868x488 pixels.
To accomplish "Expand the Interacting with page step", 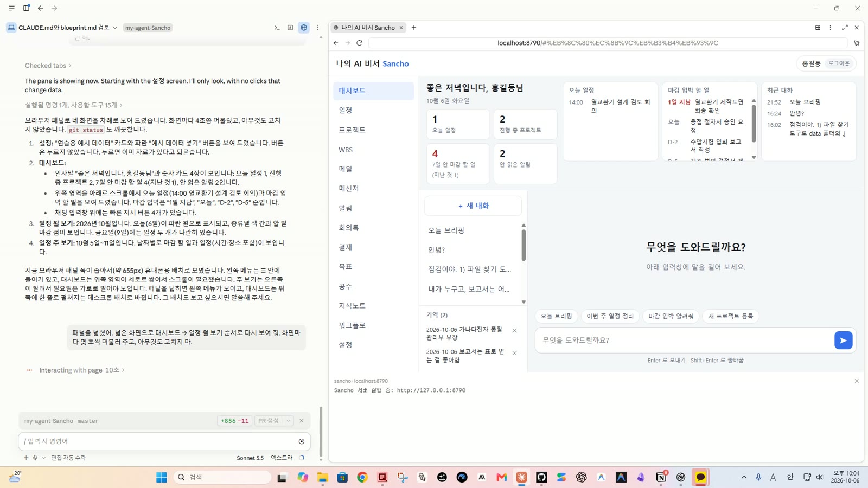I will point(82,370).
